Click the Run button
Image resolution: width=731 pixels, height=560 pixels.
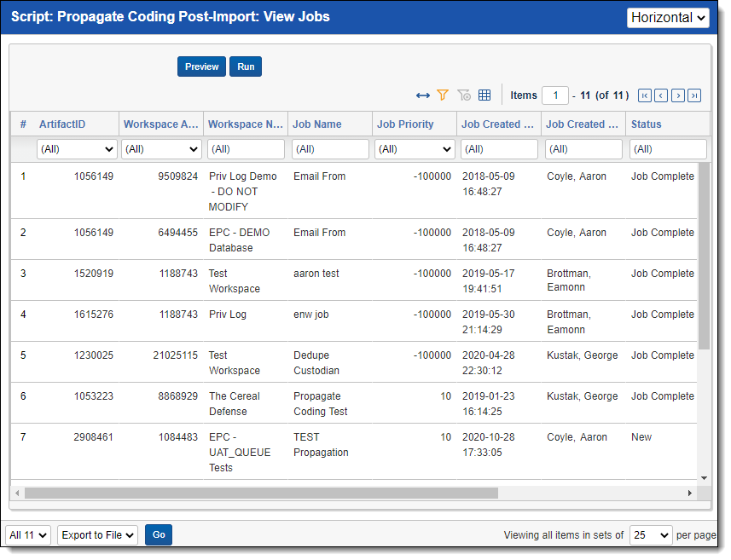point(246,66)
